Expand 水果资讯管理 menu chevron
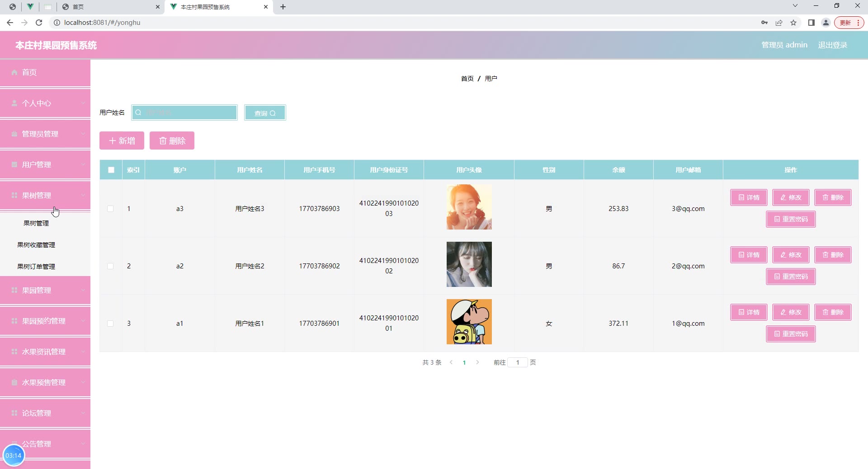868x469 pixels. click(x=83, y=352)
